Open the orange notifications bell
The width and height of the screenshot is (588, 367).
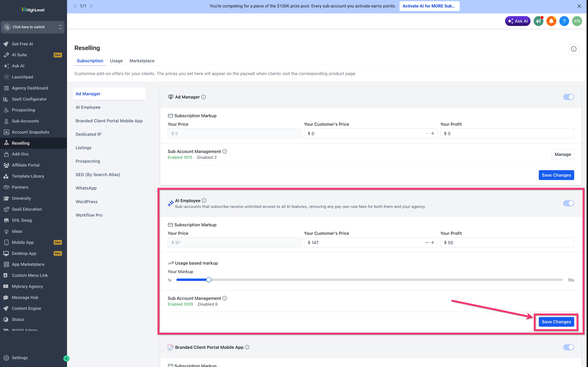click(551, 21)
